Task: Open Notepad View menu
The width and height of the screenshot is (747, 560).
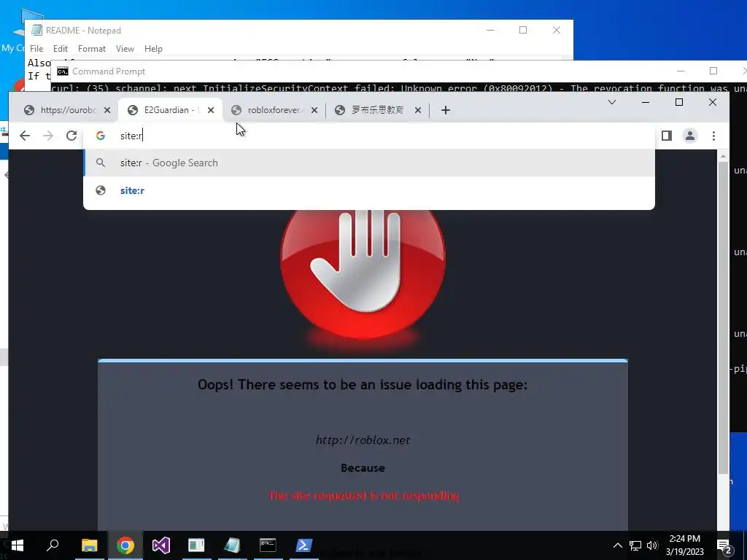Action: pos(125,49)
